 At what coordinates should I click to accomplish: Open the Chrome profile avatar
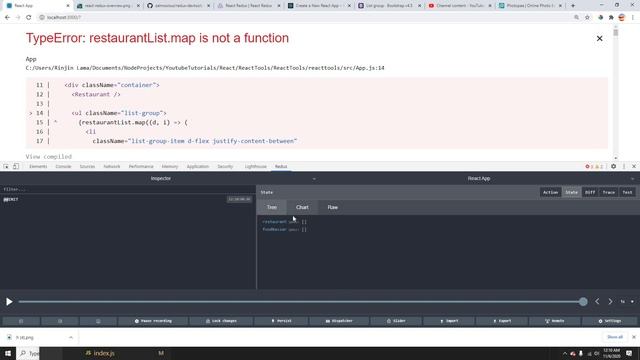[x=622, y=18]
